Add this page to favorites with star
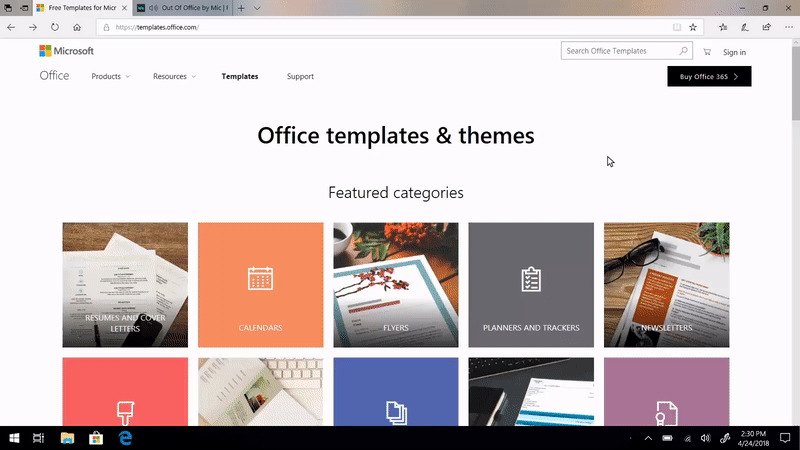Image resolution: width=800 pixels, height=450 pixels. [x=693, y=27]
